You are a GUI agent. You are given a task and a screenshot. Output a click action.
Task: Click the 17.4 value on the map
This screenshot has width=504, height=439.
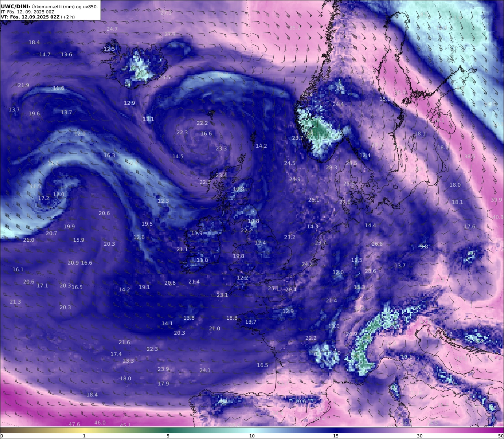116,354
